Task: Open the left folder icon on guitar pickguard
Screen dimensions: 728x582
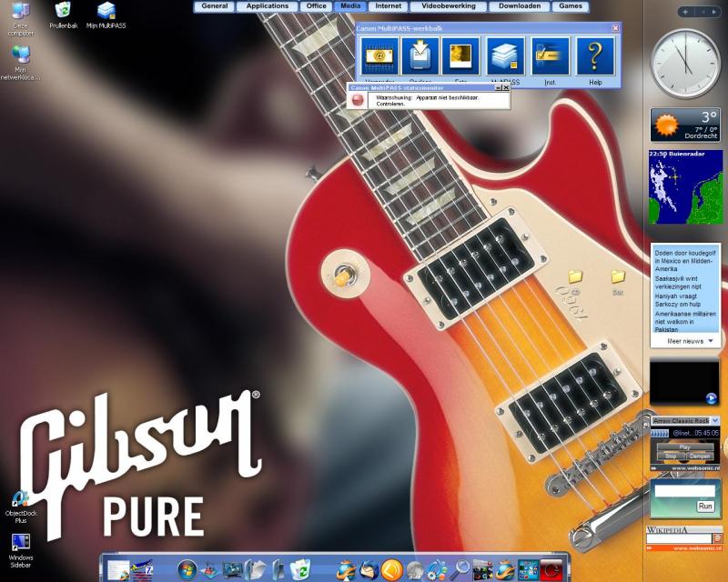Action: coord(576,277)
